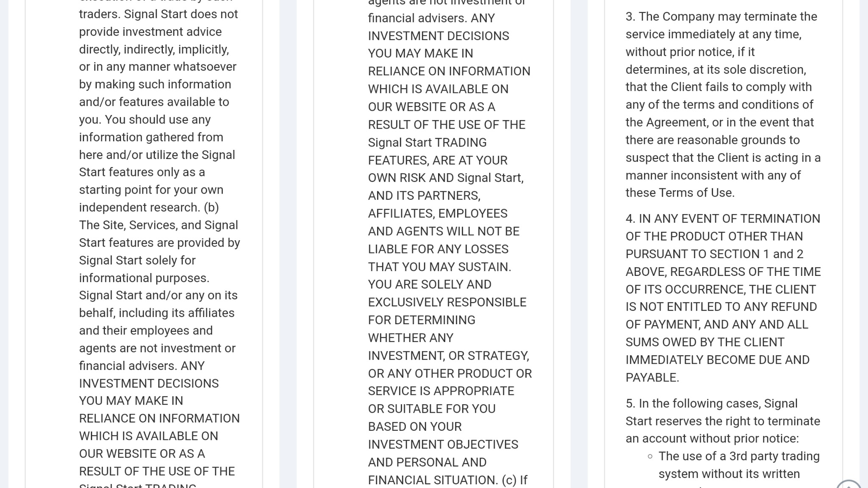Click 'Signal Start solely for' line in left column

click(x=137, y=260)
